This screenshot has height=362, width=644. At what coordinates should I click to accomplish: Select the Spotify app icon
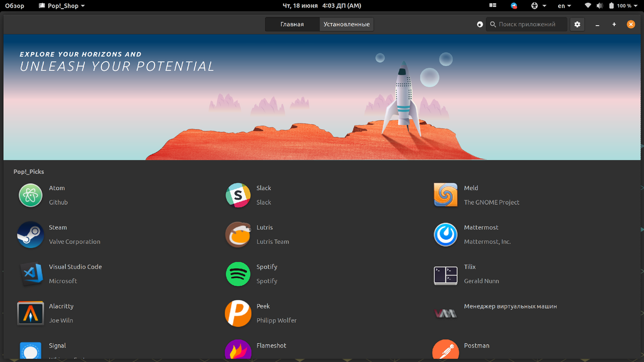[238, 274]
